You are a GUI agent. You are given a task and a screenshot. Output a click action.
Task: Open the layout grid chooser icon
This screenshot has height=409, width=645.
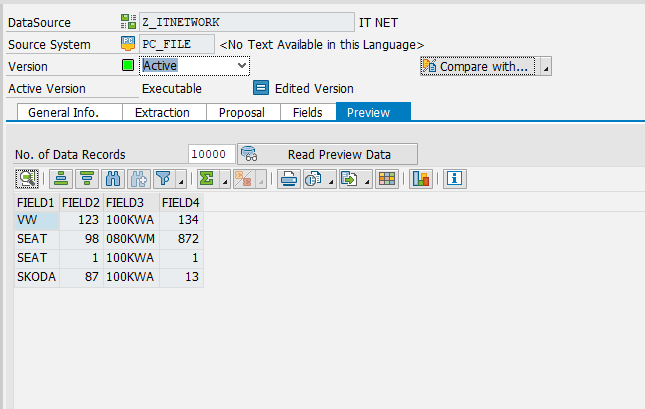point(387,179)
